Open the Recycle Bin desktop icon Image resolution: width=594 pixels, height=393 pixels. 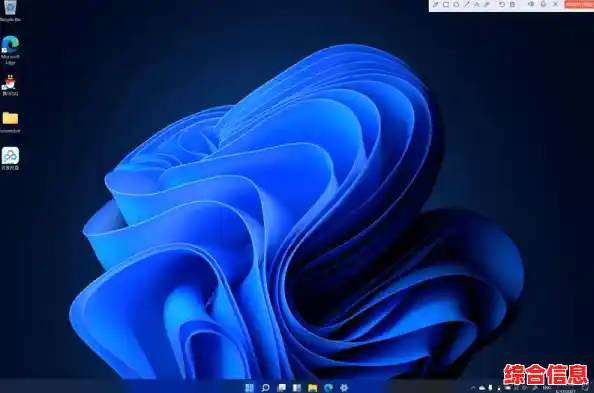coord(10,10)
